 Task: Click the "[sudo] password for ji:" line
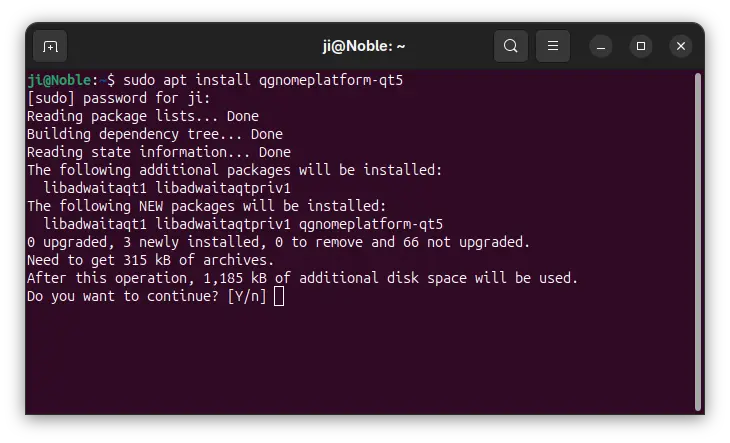[119, 98]
